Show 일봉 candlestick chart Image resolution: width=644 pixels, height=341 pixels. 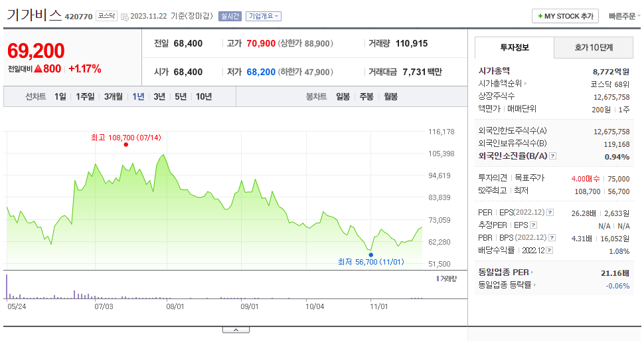pos(343,96)
